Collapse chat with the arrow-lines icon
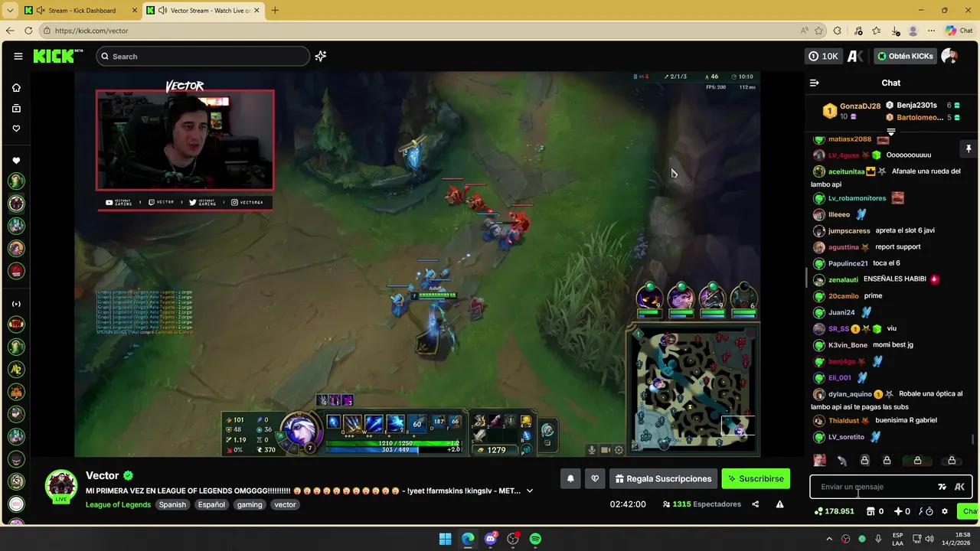980x551 pixels. click(x=815, y=83)
